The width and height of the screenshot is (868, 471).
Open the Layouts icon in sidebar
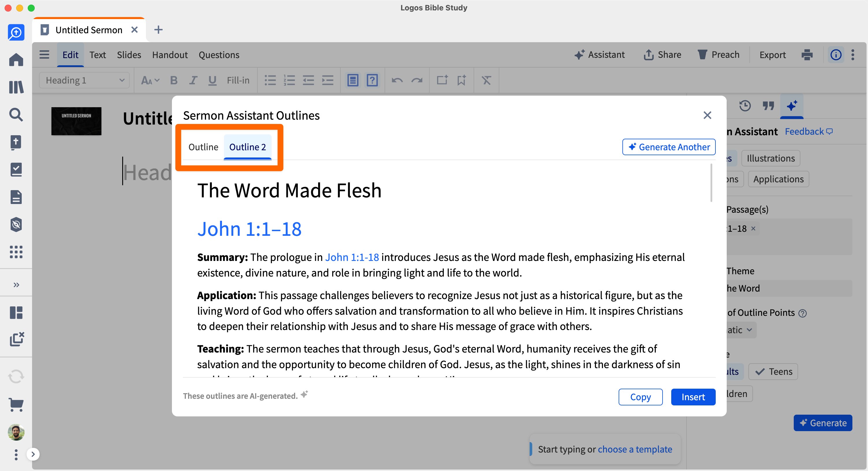click(16, 313)
